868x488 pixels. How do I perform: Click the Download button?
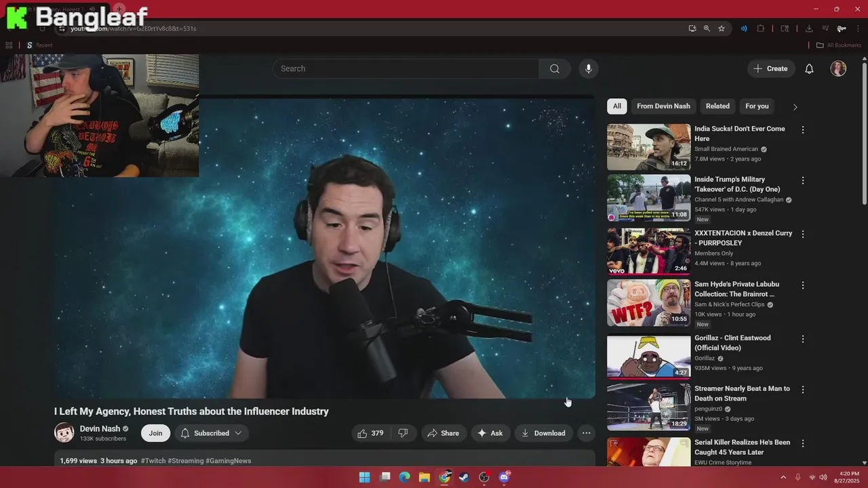(x=543, y=433)
